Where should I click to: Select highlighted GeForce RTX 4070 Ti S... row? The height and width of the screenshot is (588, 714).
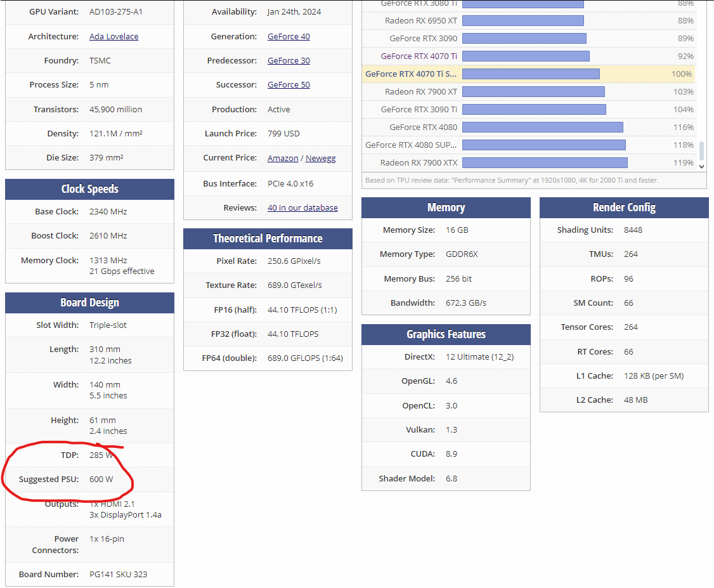click(528, 74)
